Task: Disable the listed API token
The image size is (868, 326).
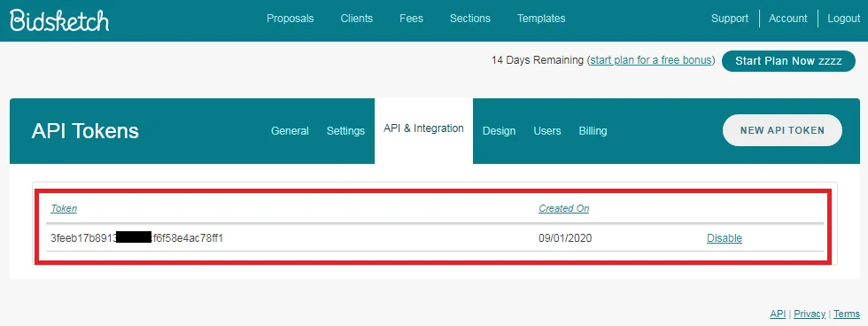Action: [725, 238]
